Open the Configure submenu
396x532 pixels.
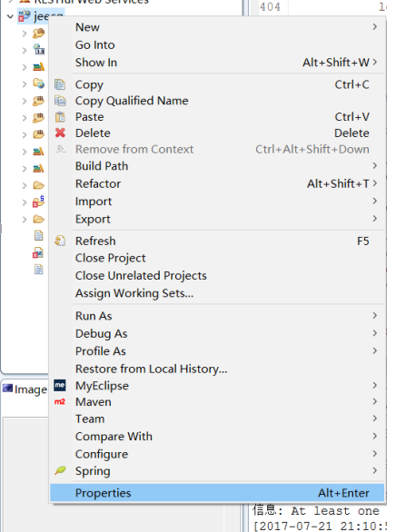(217, 454)
